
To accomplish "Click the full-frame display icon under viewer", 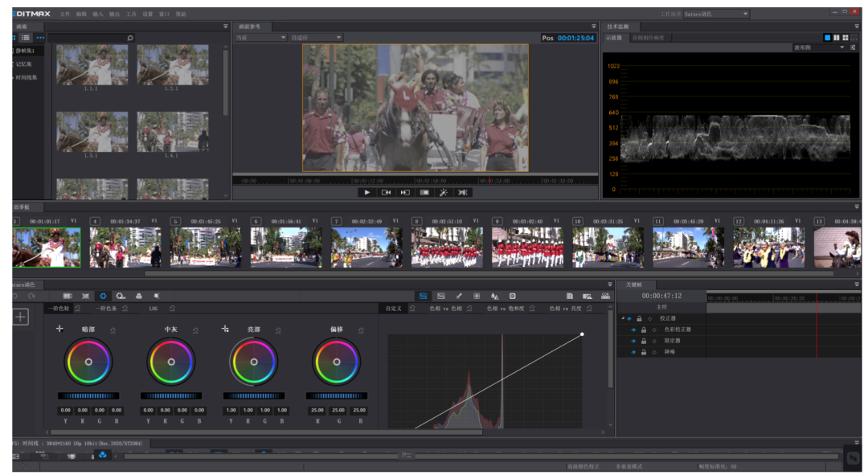I will click(424, 193).
